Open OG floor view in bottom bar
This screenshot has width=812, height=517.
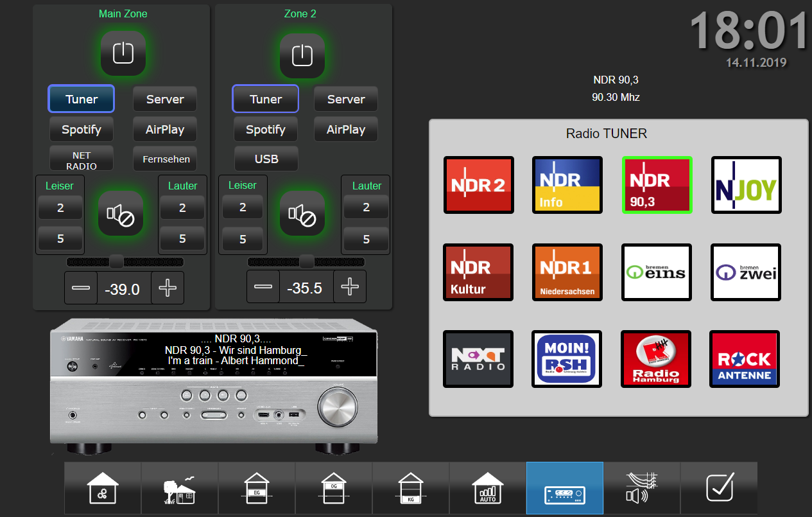tap(334, 488)
